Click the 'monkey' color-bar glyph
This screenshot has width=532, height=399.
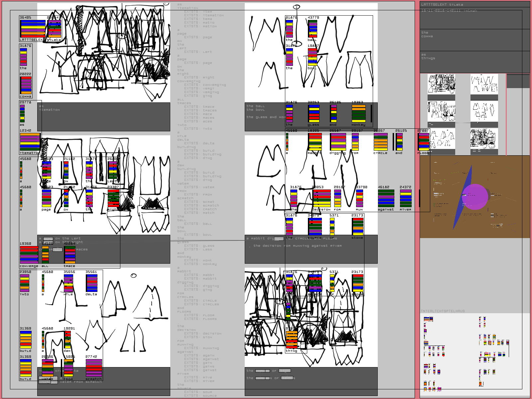click(358, 113)
